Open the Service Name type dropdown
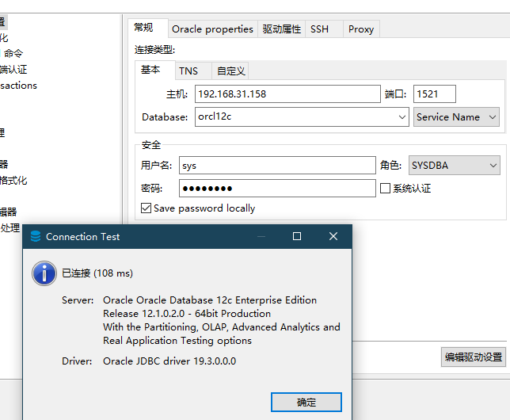This screenshot has height=420, width=510. pyautogui.click(x=456, y=116)
